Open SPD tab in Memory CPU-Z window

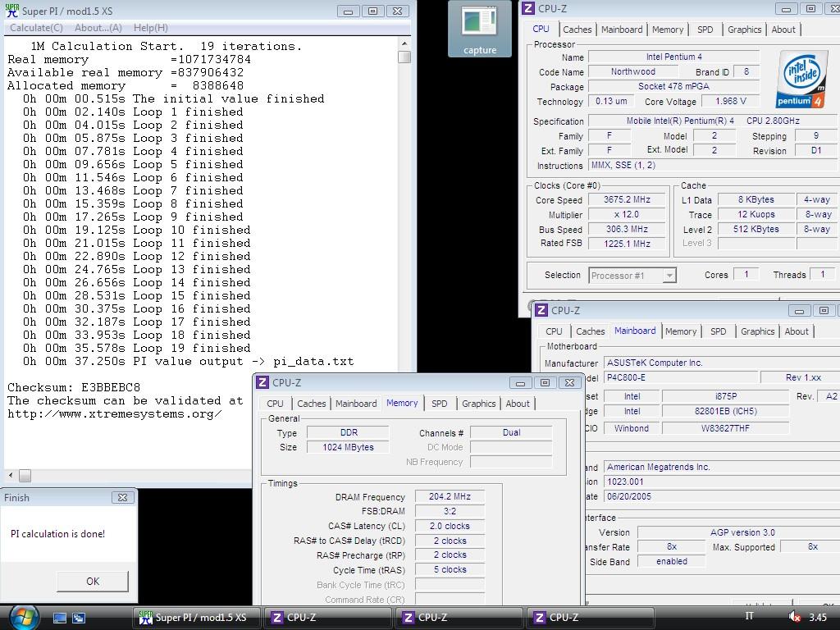click(440, 404)
